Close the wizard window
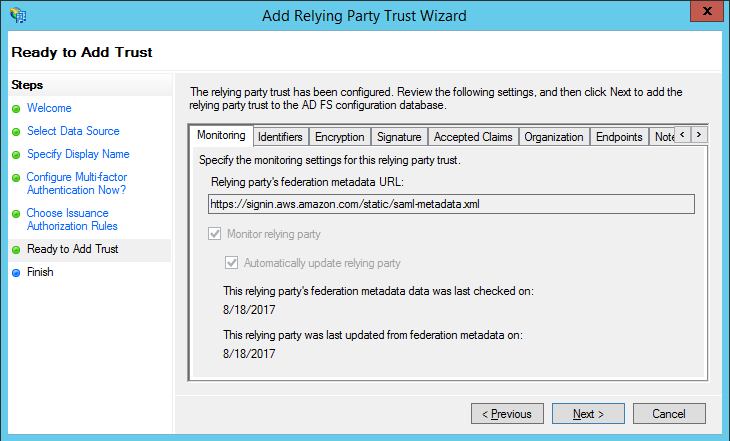 click(704, 14)
